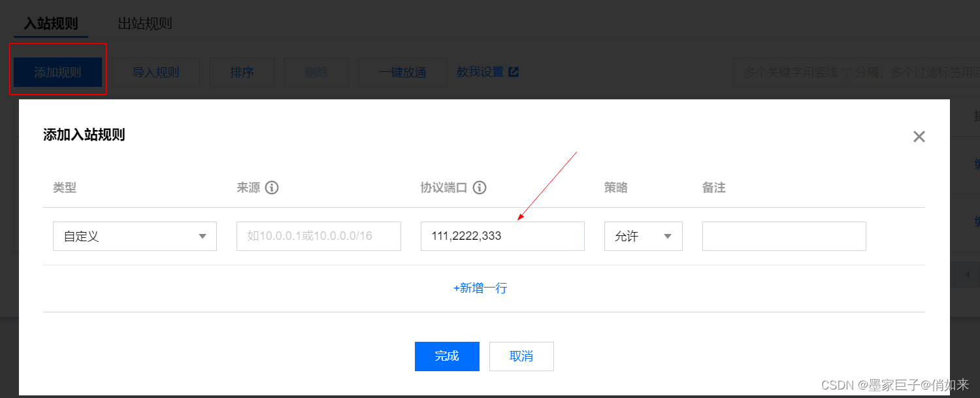Viewport: 980px width, 398px height.
Task: Open the 策略 dropdown showing 允许
Action: [644, 236]
